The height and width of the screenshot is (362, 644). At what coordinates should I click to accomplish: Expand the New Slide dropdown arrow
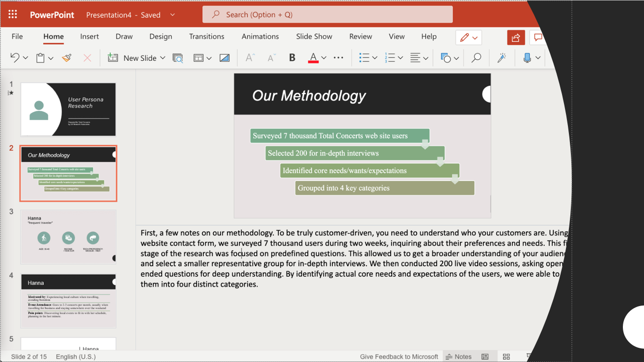[x=162, y=58]
